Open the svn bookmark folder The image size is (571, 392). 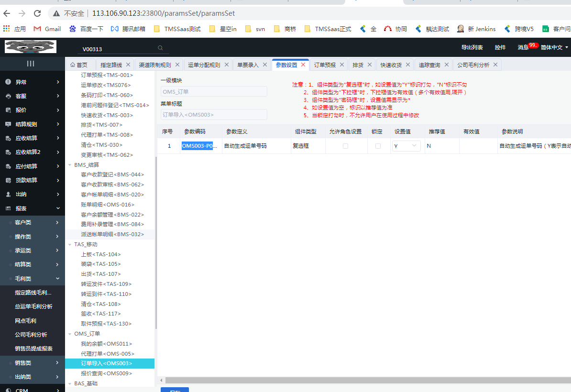coord(255,29)
